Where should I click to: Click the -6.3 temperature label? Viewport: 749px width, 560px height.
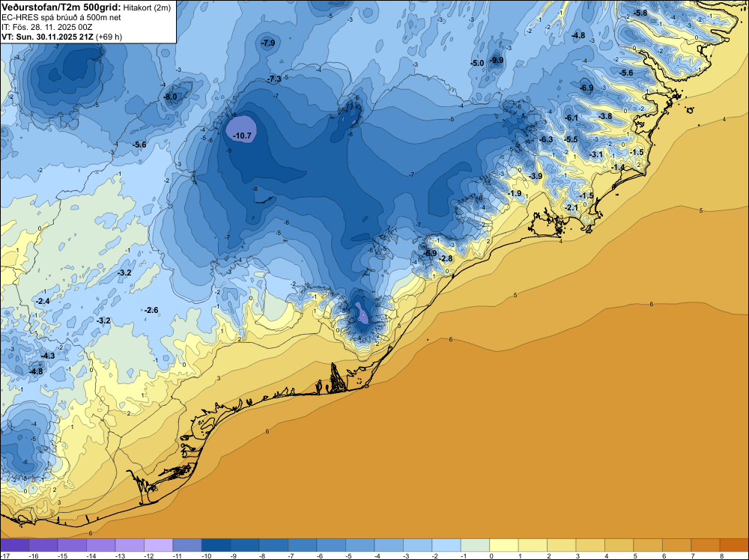tap(546, 139)
